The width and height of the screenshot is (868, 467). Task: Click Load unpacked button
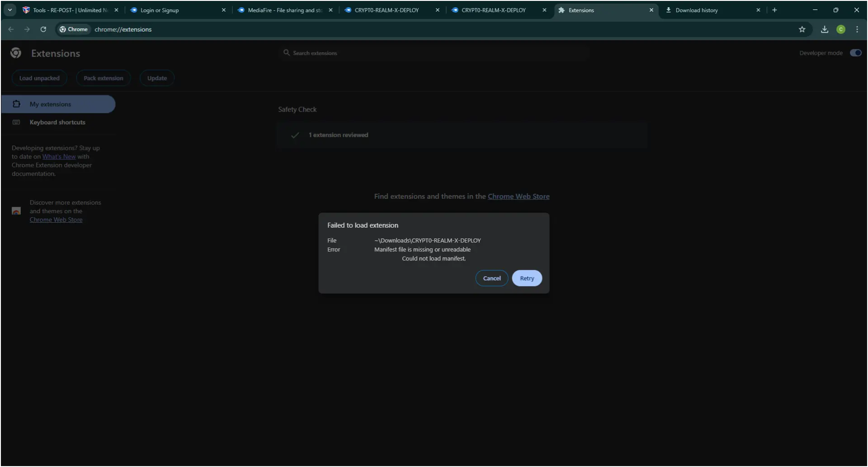39,78
